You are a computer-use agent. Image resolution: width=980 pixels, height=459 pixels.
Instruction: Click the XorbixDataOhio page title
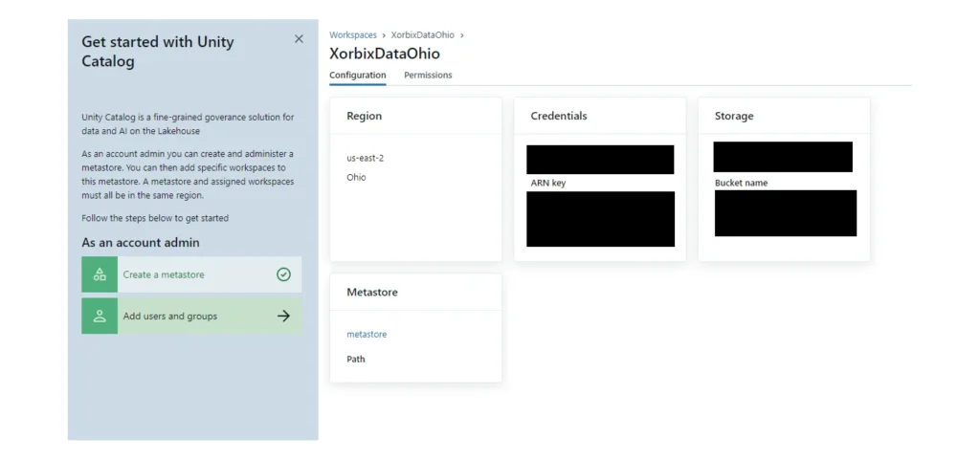(385, 54)
